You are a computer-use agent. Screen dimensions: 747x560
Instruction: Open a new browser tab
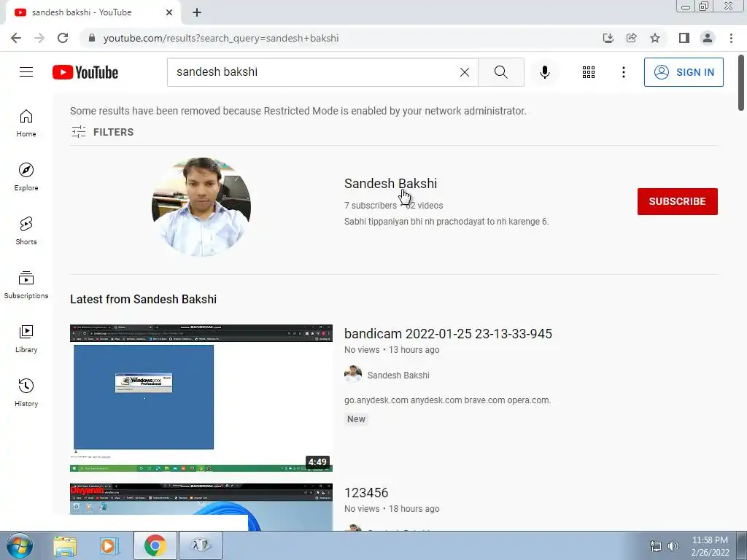pyautogui.click(x=197, y=12)
